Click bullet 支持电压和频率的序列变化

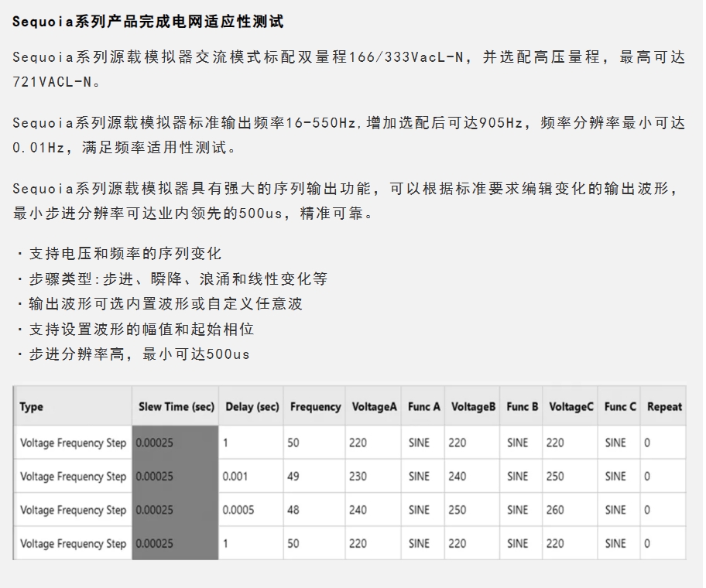[x=119, y=253]
